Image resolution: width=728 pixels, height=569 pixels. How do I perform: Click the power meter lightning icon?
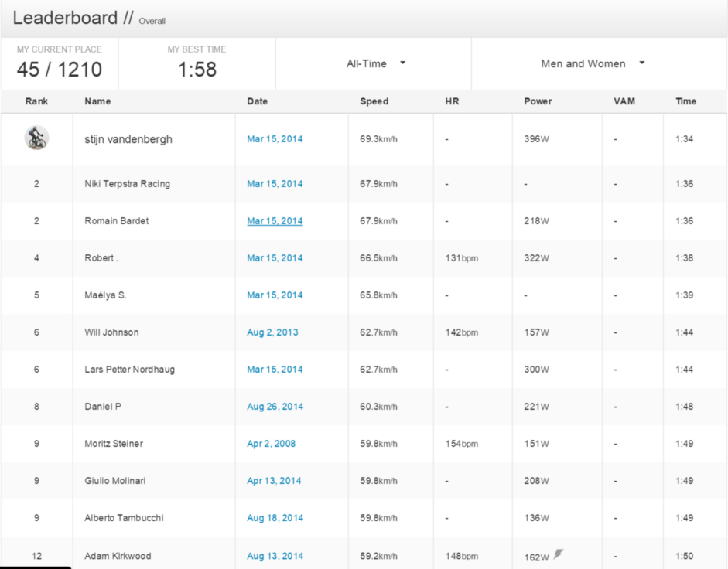pyautogui.click(x=559, y=554)
